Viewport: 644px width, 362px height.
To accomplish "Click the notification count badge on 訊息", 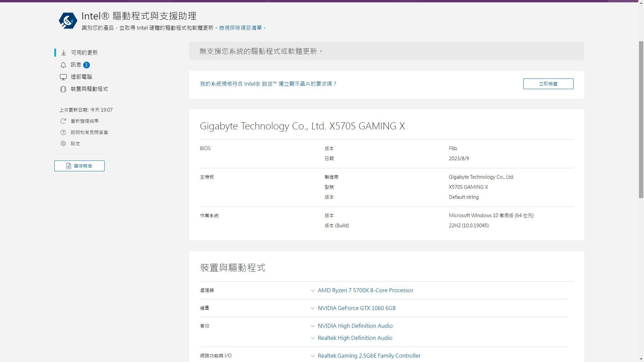I will point(86,65).
